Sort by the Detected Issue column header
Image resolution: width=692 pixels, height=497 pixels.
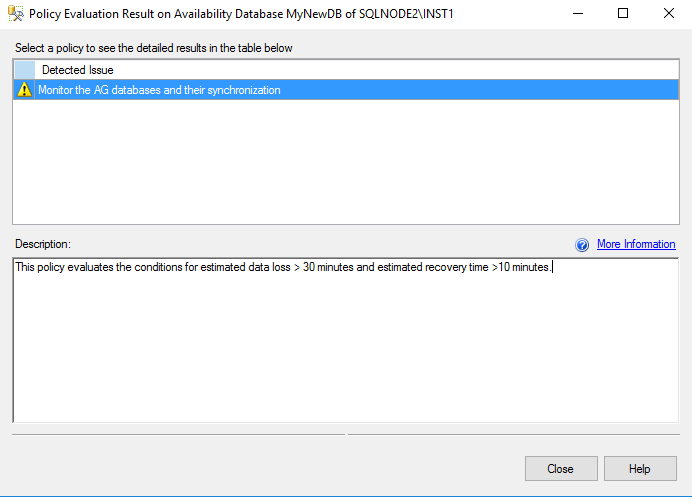pyautogui.click(x=78, y=70)
